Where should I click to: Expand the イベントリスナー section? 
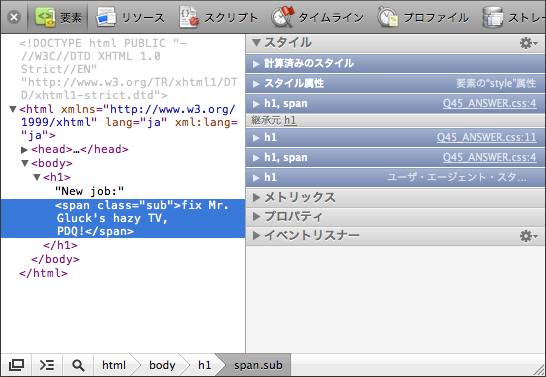(256, 236)
